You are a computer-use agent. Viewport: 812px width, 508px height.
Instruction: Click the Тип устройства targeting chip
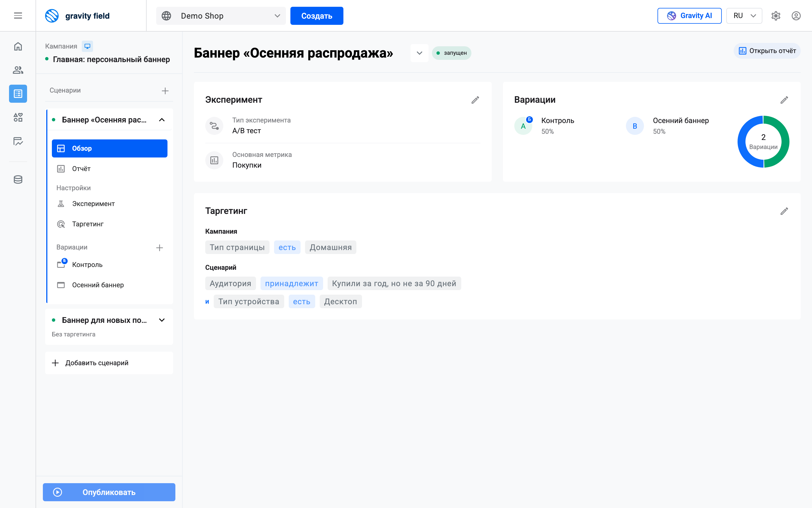(x=249, y=301)
